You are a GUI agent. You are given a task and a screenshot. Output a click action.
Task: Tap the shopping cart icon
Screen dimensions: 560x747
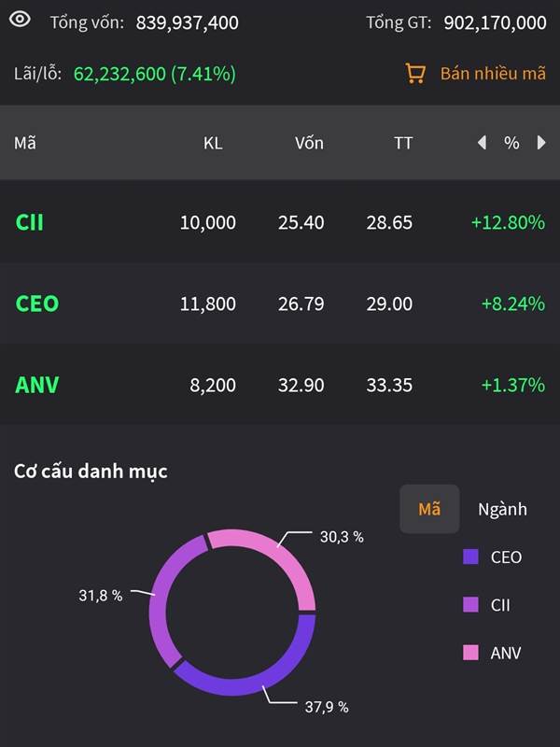416,73
